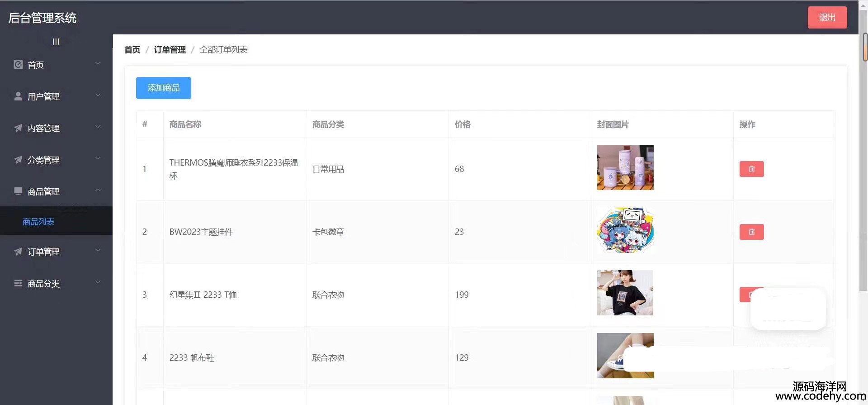This screenshot has width=868, height=405.
Task: Expand the 首页 menu chevron
Action: [98, 64]
